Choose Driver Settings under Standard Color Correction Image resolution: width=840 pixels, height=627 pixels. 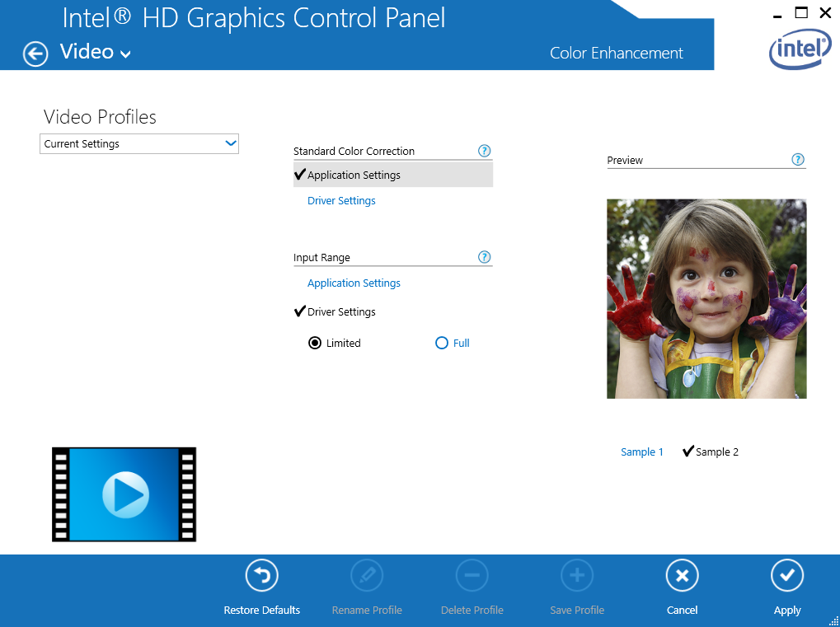point(341,201)
